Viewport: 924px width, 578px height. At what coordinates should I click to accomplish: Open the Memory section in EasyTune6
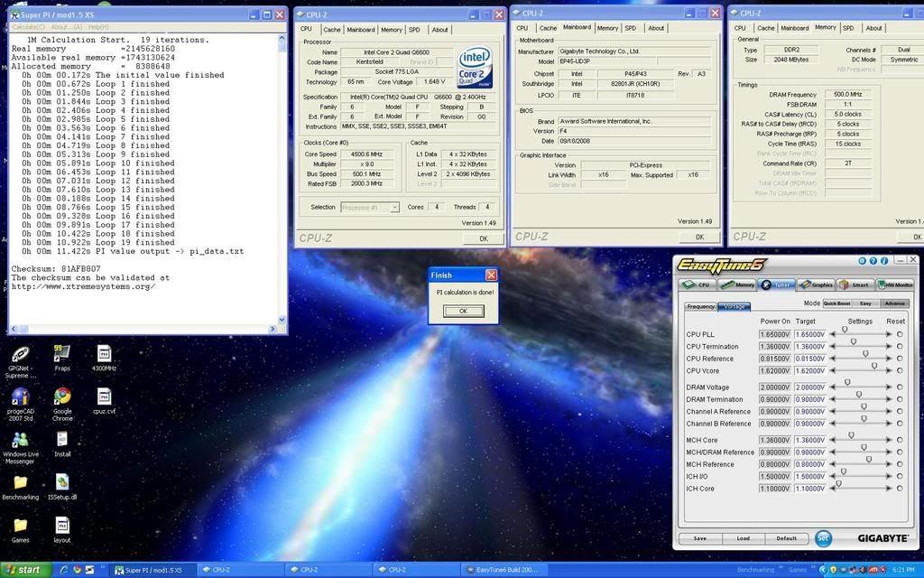[737, 284]
